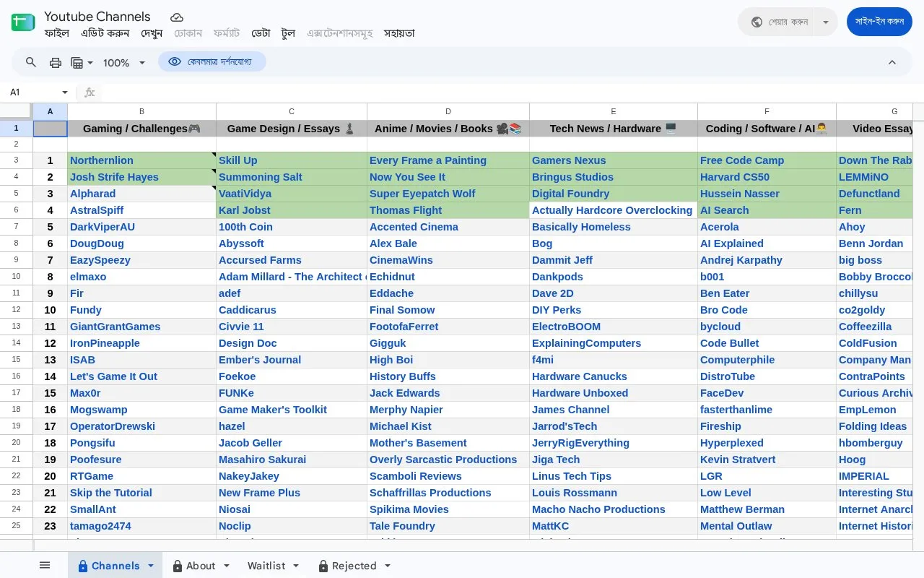The image size is (924, 578).
Task: Open the Northernlion channel link
Action: pos(102,160)
